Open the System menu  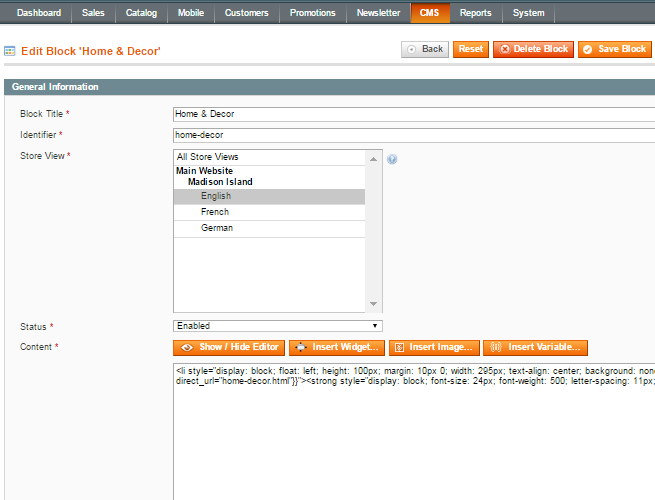point(528,13)
